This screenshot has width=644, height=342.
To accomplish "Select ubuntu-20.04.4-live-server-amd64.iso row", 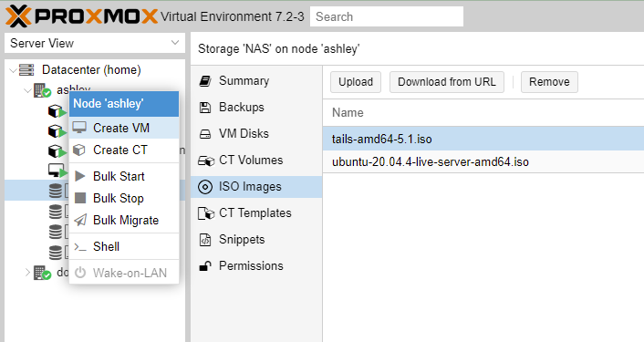I will [483, 161].
